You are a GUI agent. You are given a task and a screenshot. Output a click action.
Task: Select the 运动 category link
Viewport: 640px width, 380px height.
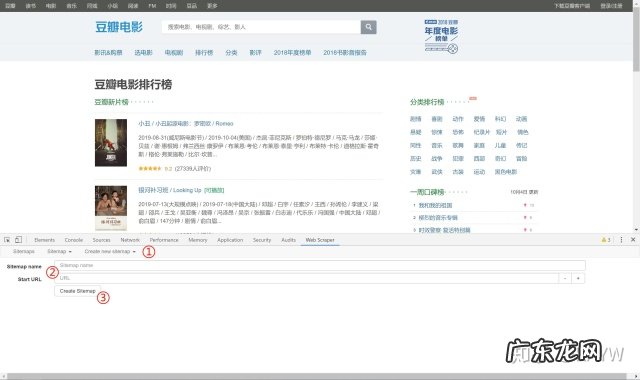pyautogui.click(x=479, y=172)
